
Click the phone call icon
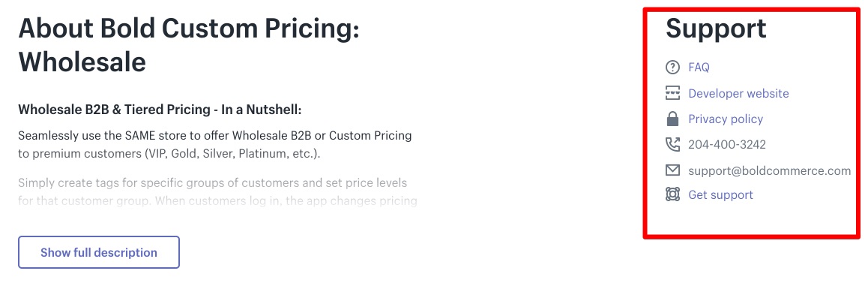click(x=672, y=145)
